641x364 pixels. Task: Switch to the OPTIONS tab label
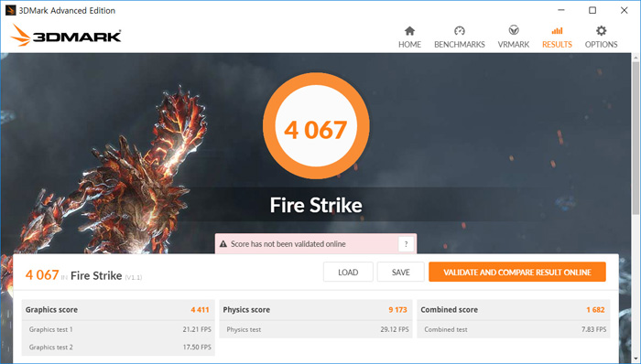click(601, 45)
